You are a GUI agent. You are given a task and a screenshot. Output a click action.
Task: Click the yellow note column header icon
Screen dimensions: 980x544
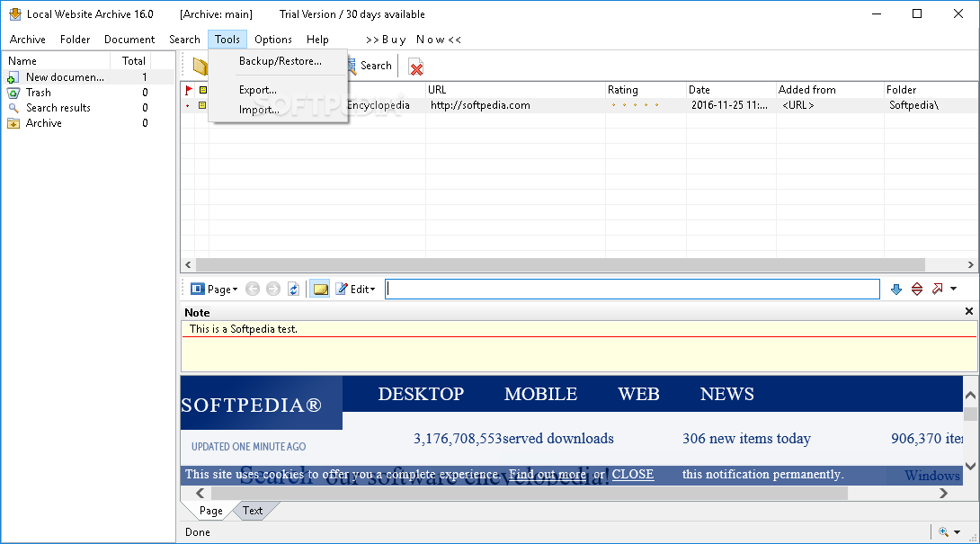point(202,90)
